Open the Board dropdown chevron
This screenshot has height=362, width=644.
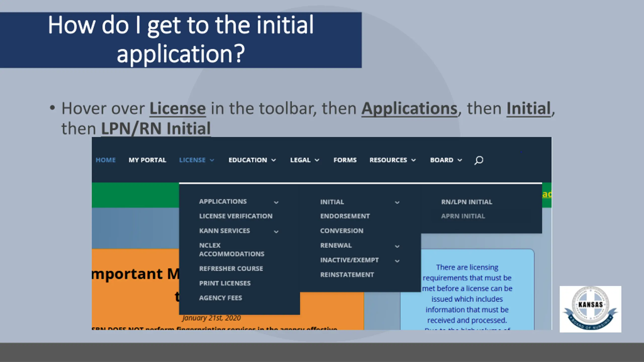click(460, 160)
